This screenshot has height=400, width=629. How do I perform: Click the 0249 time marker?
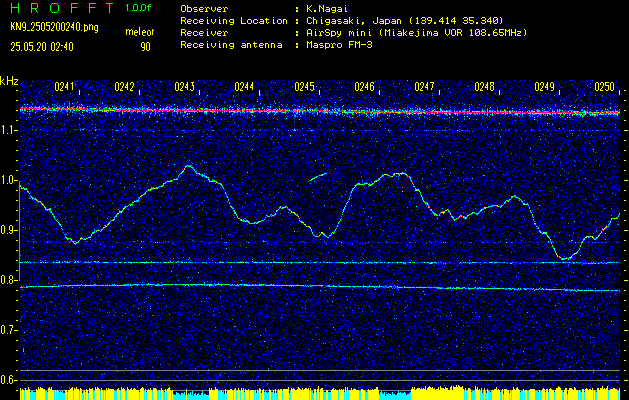tap(545, 87)
